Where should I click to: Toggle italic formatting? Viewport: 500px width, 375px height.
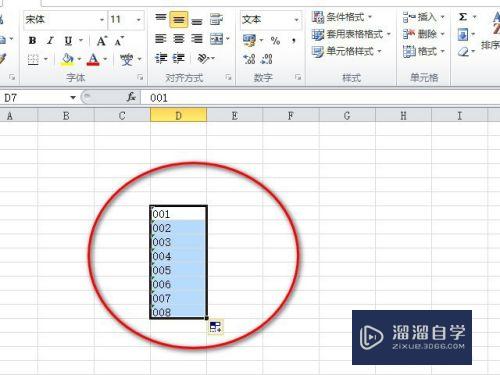pyautogui.click(x=50, y=41)
